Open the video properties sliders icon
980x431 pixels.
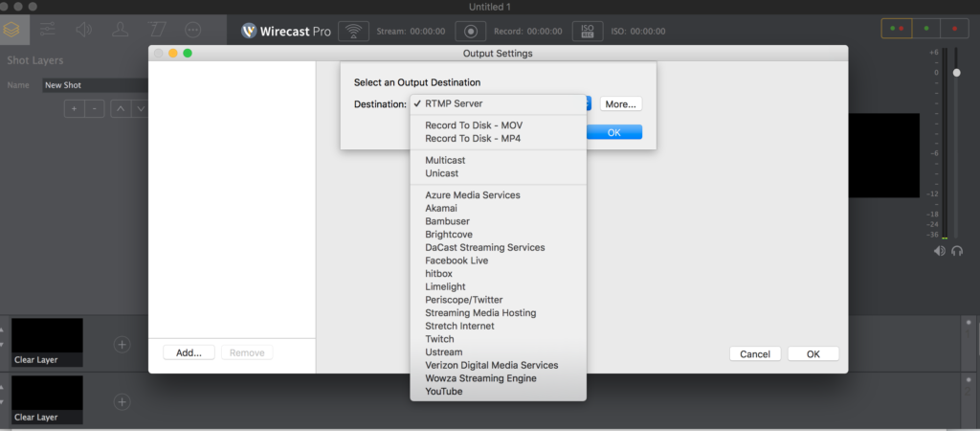click(46, 30)
